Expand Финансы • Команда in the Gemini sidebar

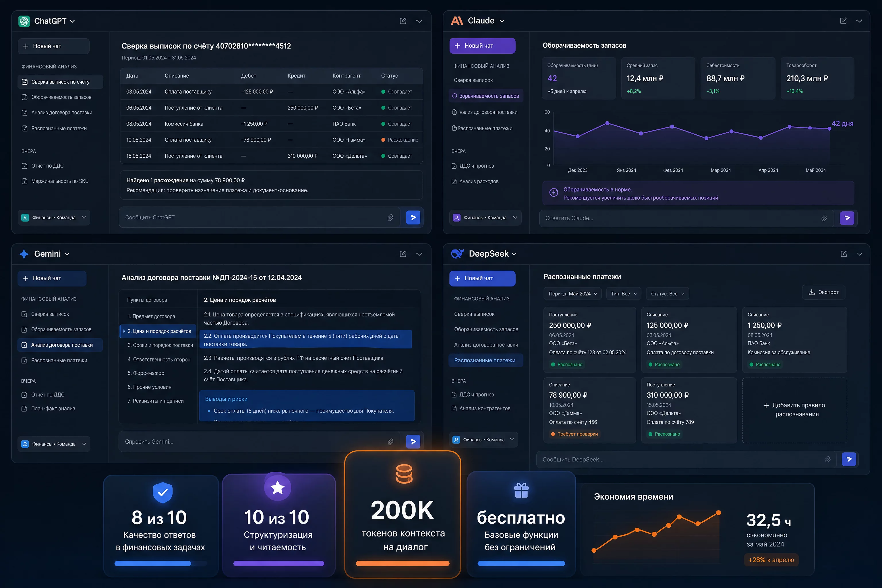click(54, 444)
